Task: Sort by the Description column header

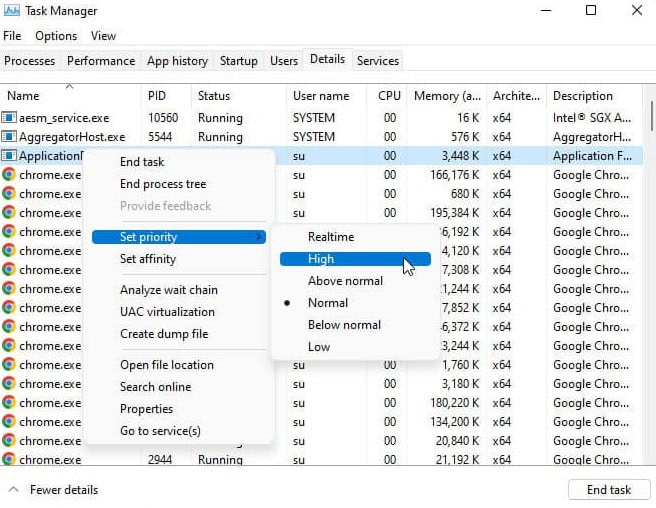Action: click(x=594, y=96)
